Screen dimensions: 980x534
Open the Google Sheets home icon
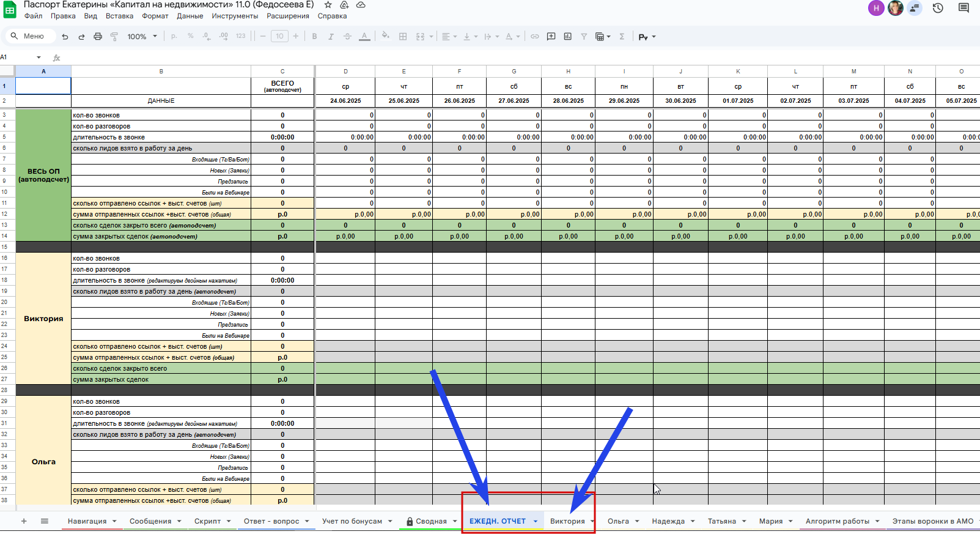10,9
